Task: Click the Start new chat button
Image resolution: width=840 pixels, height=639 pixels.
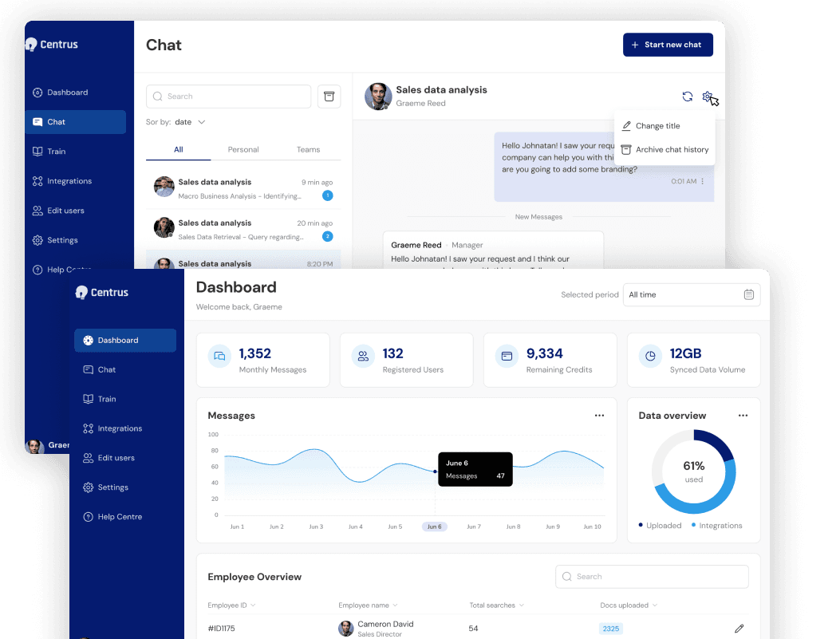Action: pyautogui.click(x=668, y=45)
